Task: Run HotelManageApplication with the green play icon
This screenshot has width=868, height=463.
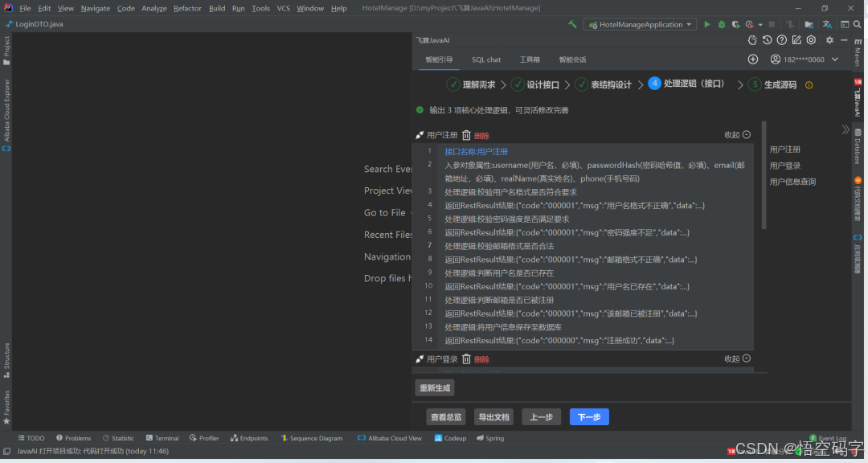Action: (x=707, y=24)
